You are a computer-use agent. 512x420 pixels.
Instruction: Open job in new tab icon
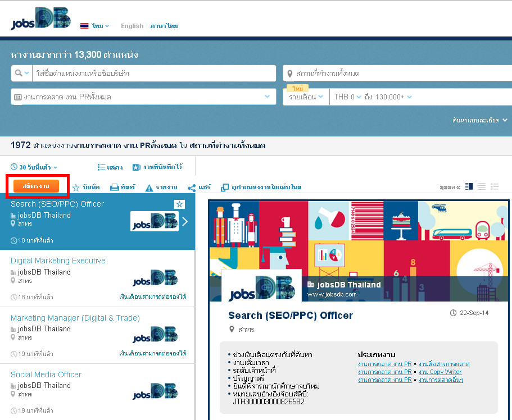(x=225, y=188)
